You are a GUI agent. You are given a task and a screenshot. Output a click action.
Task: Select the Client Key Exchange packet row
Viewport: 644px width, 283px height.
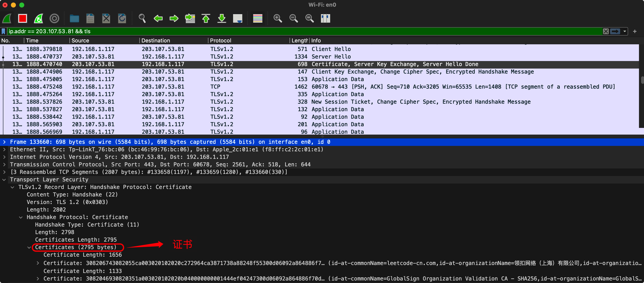(320, 72)
